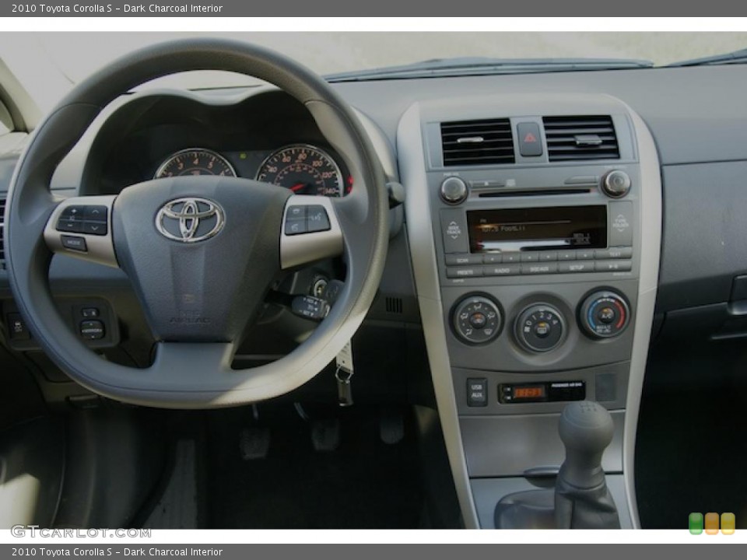The image size is (747, 560).
Task: Choose the DISC/AUX source button
Action: [x=538, y=268]
